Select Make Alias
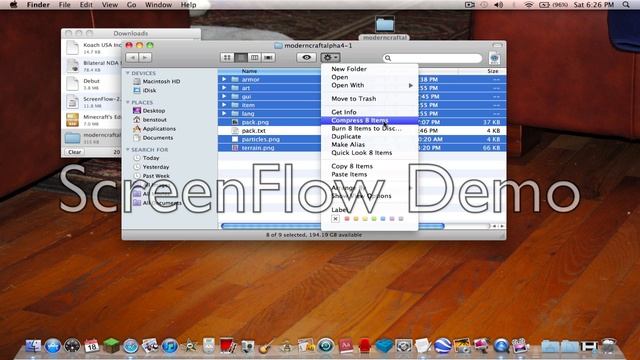 tap(370, 144)
